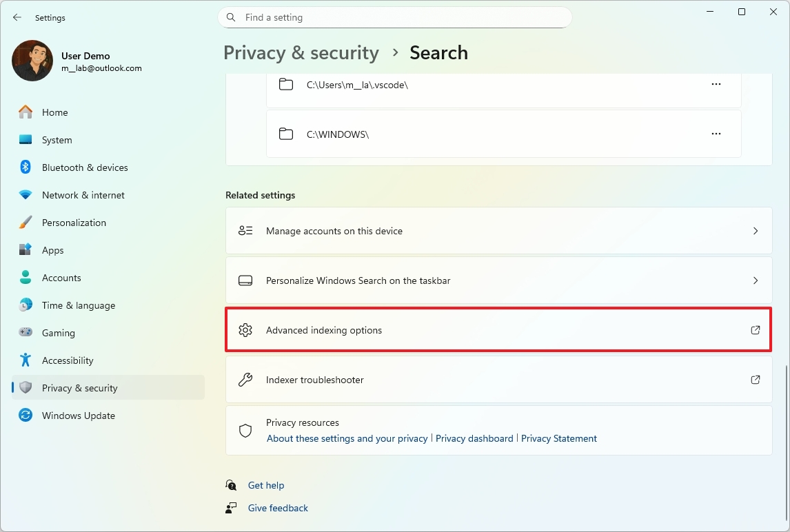The height and width of the screenshot is (532, 790).
Task: Open more options for C:\WINDOWS\ folder
Action: [716, 134]
